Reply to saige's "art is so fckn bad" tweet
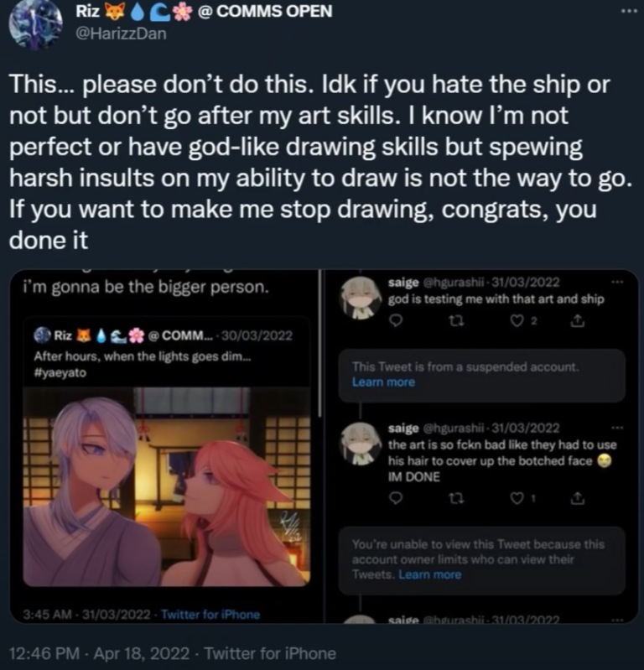644x670 pixels. (398, 498)
